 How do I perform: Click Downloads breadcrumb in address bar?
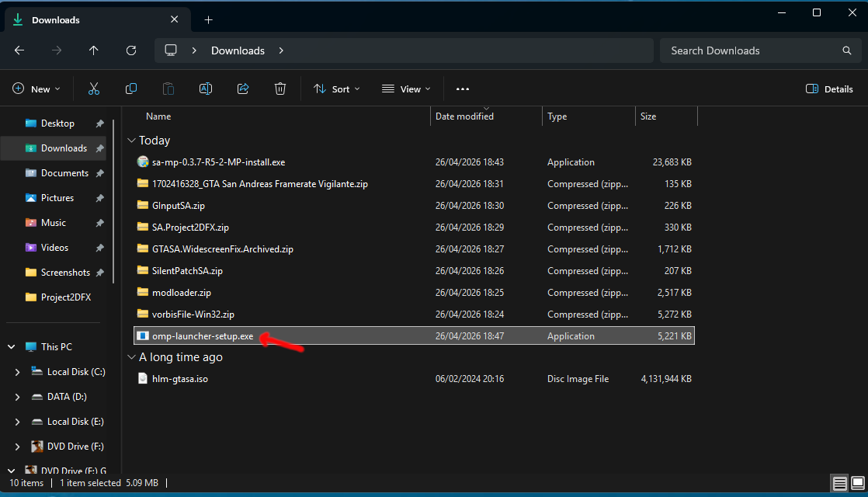tap(238, 50)
